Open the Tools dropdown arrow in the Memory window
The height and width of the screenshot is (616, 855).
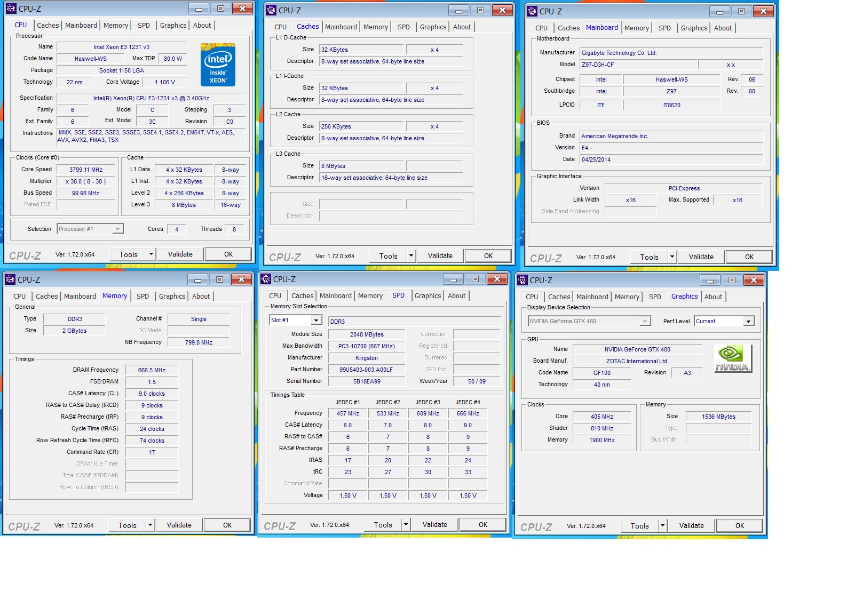150,525
